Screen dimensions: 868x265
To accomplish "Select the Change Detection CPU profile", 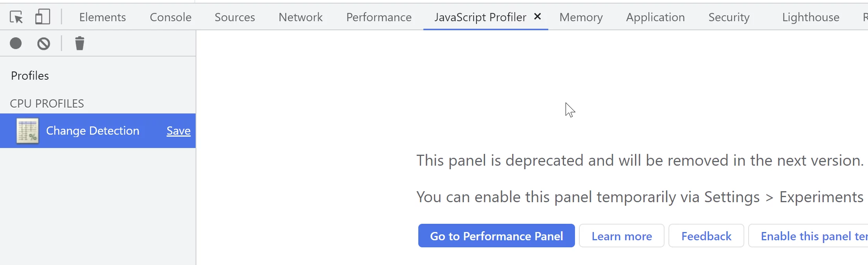I will tap(93, 130).
